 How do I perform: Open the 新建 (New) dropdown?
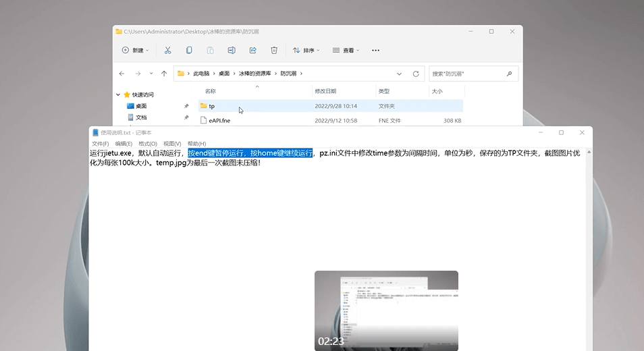click(x=136, y=51)
